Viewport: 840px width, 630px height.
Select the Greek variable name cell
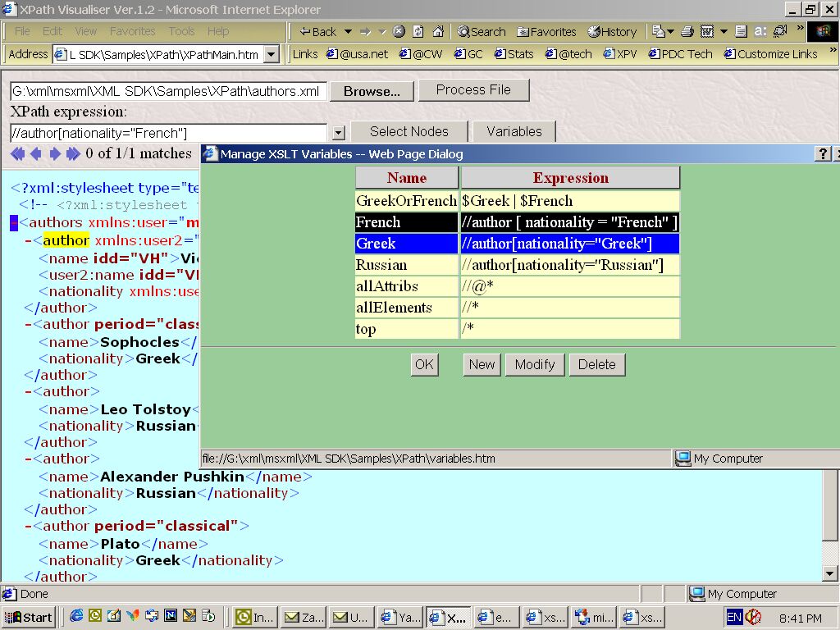click(x=406, y=244)
